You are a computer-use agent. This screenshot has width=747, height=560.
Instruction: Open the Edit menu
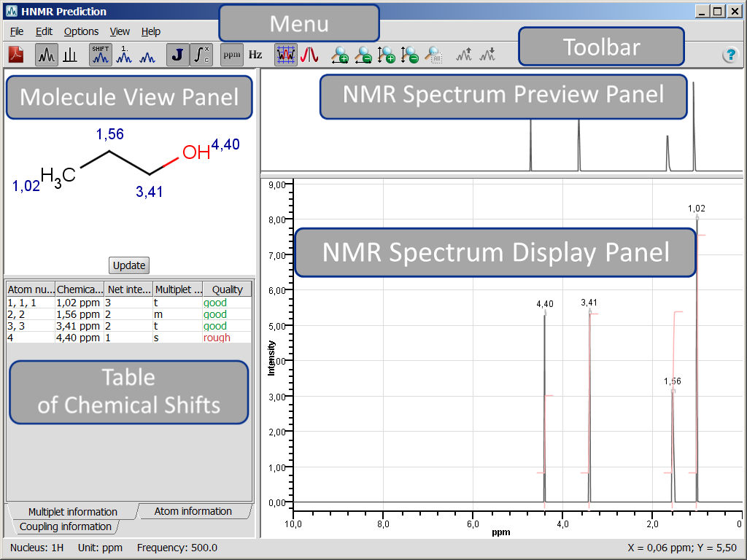pyautogui.click(x=44, y=31)
